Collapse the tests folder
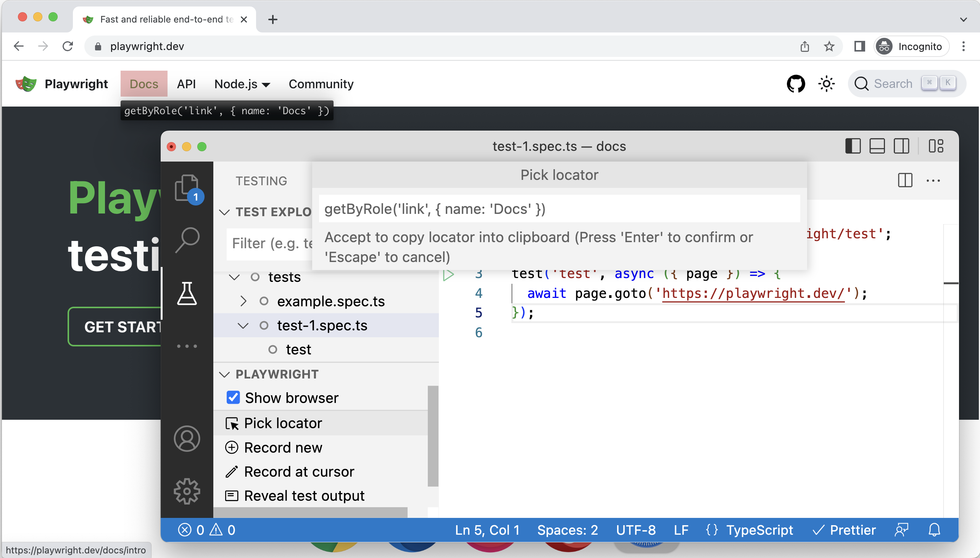 click(x=234, y=277)
